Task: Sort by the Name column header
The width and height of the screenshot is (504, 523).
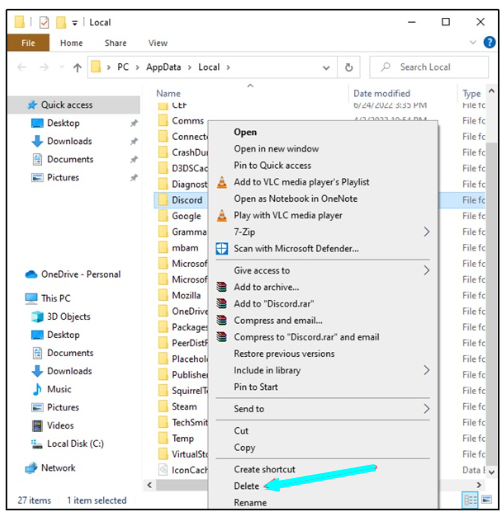Action: click(x=168, y=94)
